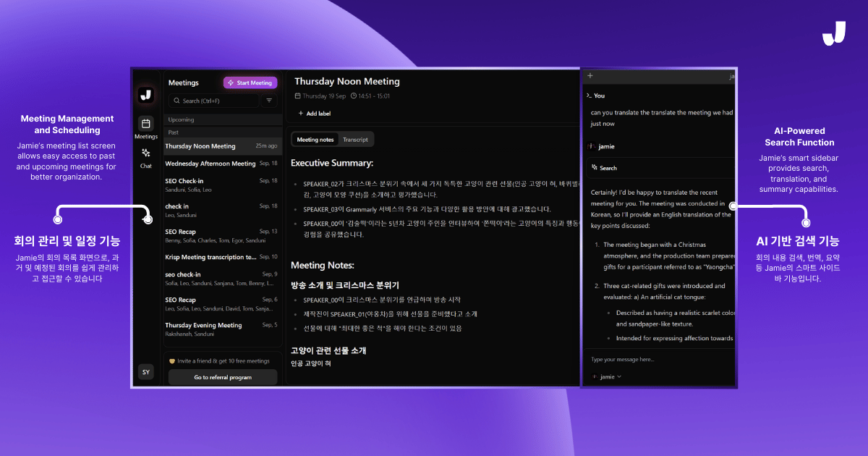
Task: Select the Upcoming section header
Action: click(x=223, y=119)
